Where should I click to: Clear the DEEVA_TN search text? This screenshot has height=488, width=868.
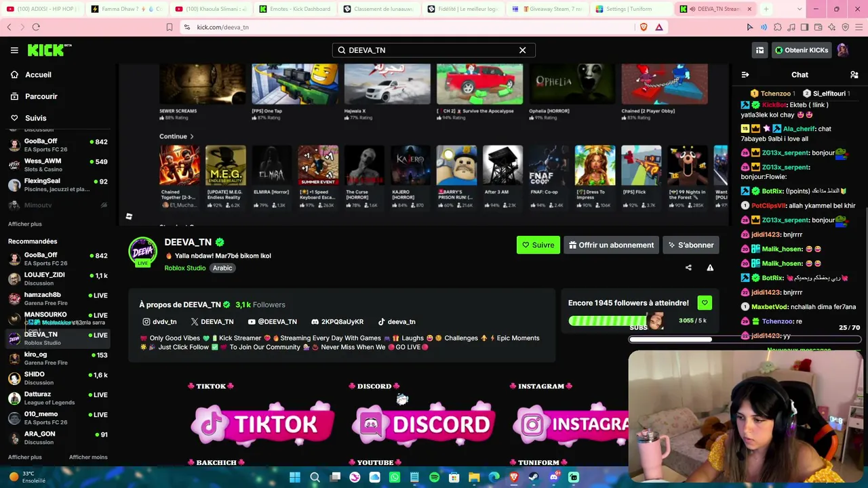(522, 50)
